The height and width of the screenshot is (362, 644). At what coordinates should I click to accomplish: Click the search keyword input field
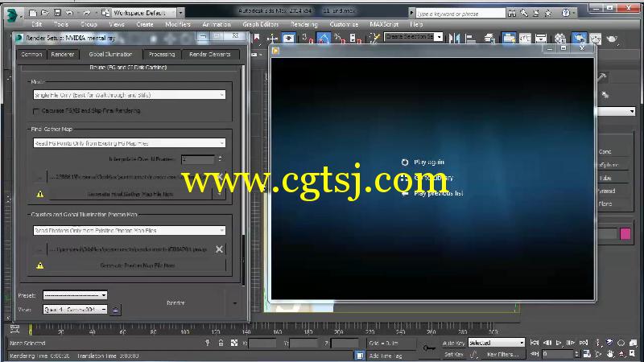click(460, 14)
